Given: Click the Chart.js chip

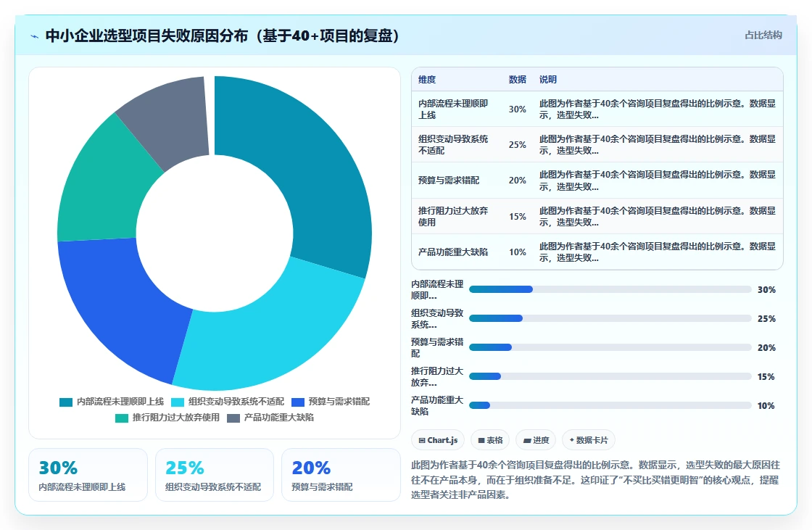Looking at the screenshot, I should (438, 440).
